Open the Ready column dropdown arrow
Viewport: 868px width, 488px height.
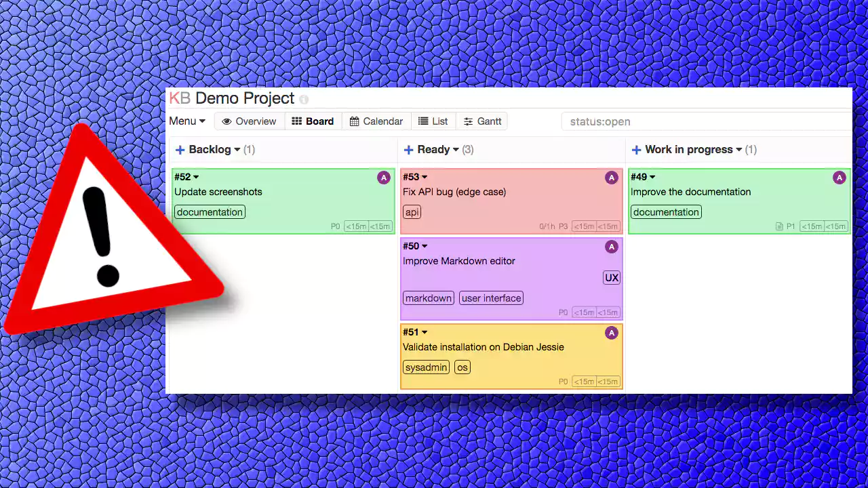point(456,150)
